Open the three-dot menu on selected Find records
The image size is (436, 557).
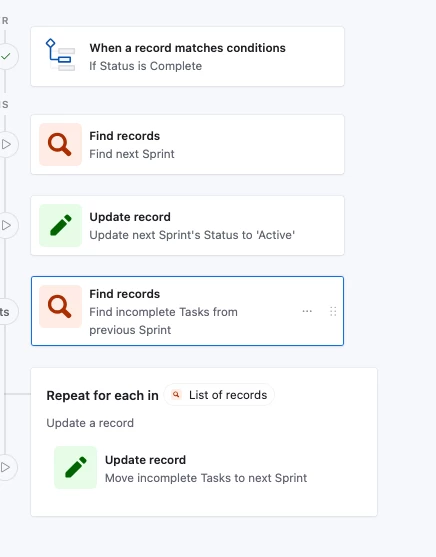pyautogui.click(x=307, y=311)
